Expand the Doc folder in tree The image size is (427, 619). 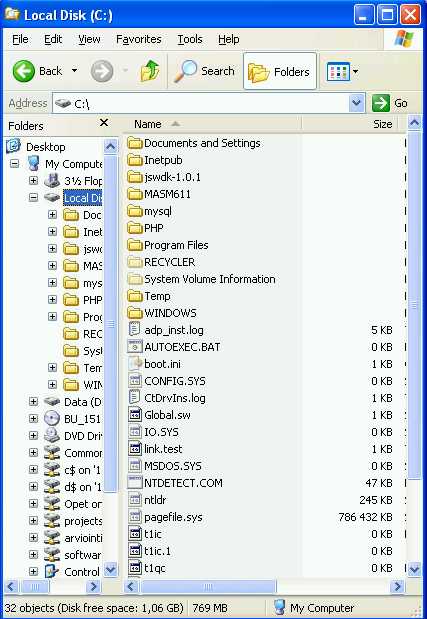coord(52,214)
